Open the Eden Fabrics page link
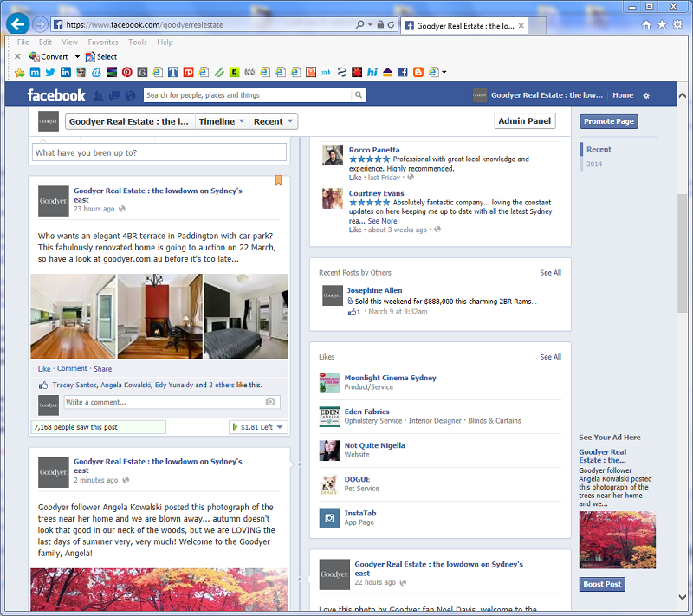Image resolution: width=693 pixels, height=616 pixels. pyautogui.click(x=366, y=412)
